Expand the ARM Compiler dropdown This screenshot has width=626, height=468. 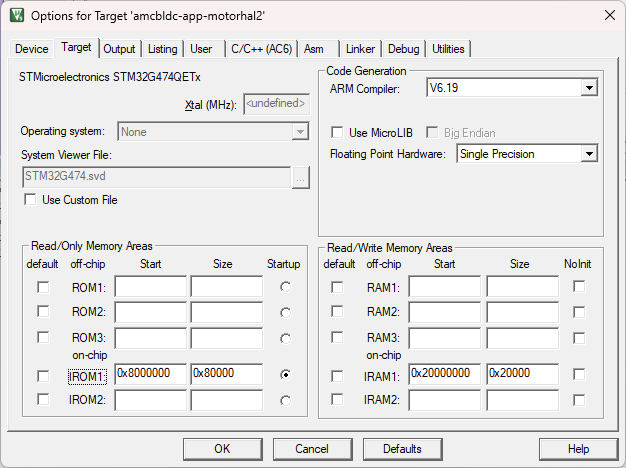[589, 88]
